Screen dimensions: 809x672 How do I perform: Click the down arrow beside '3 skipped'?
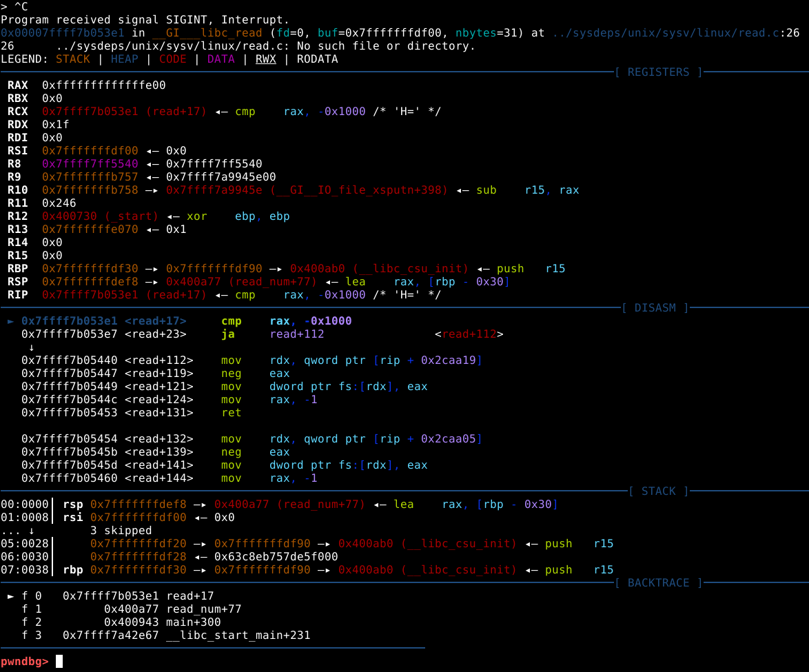coord(31,531)
